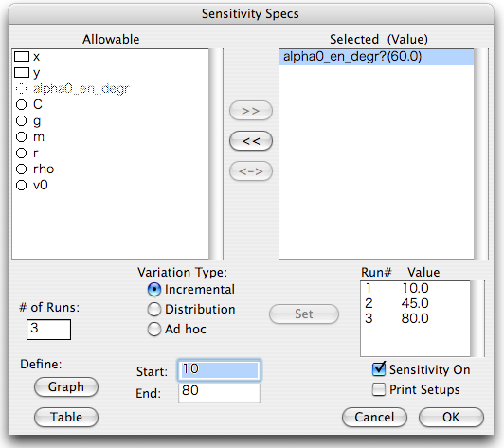Viewport: 504px width, 448px height.
Task: Remove selection with the << button
Action: tap(251, 141)
